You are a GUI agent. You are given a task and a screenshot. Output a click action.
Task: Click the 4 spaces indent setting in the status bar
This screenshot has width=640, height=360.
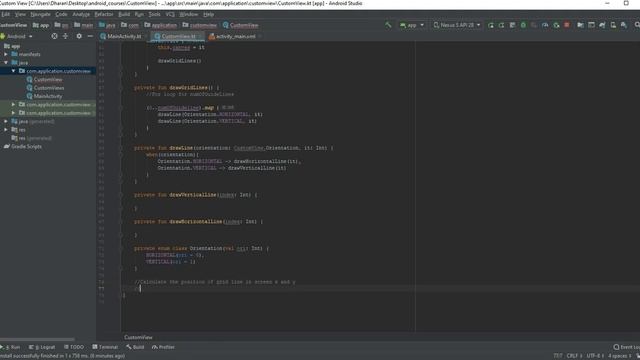620,356
